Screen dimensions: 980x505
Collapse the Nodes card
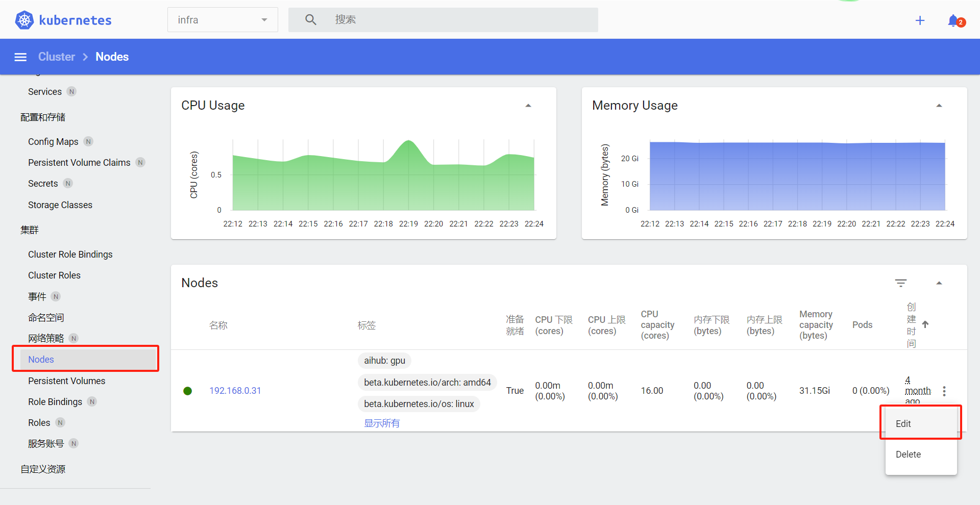tap(939, 283)
